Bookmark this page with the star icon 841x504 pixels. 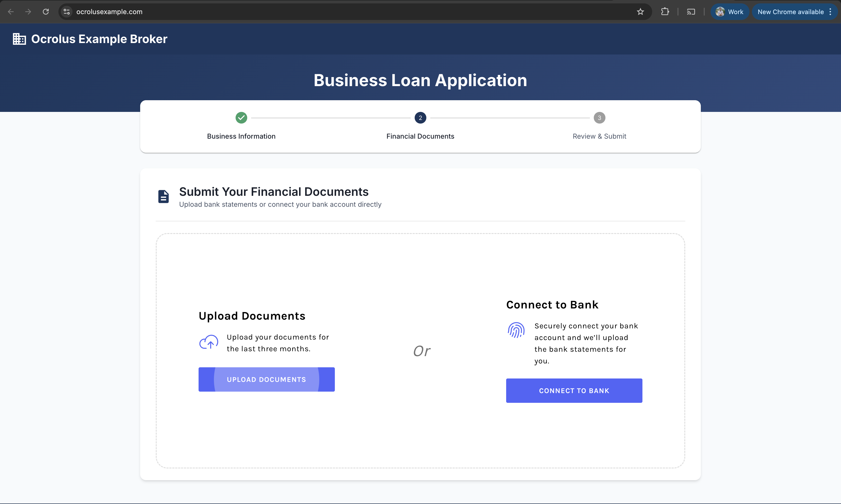coord(640,12)
